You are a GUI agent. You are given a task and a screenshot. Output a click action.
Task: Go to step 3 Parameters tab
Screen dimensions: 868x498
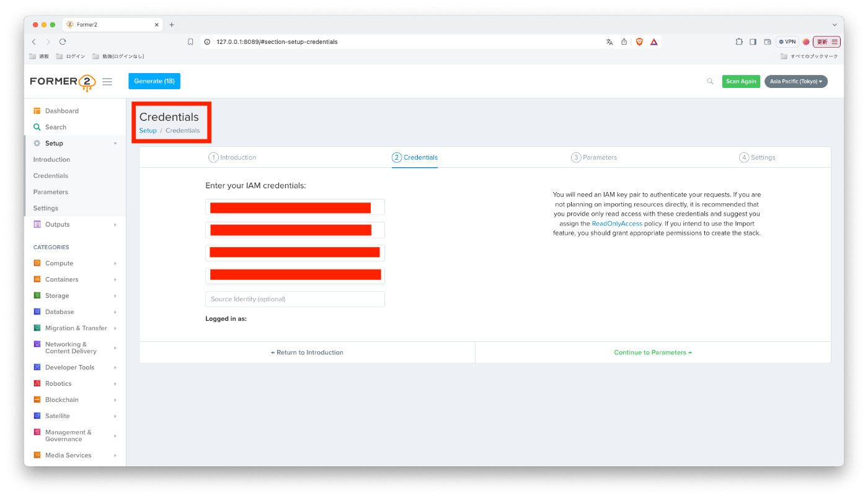point(594,157)
